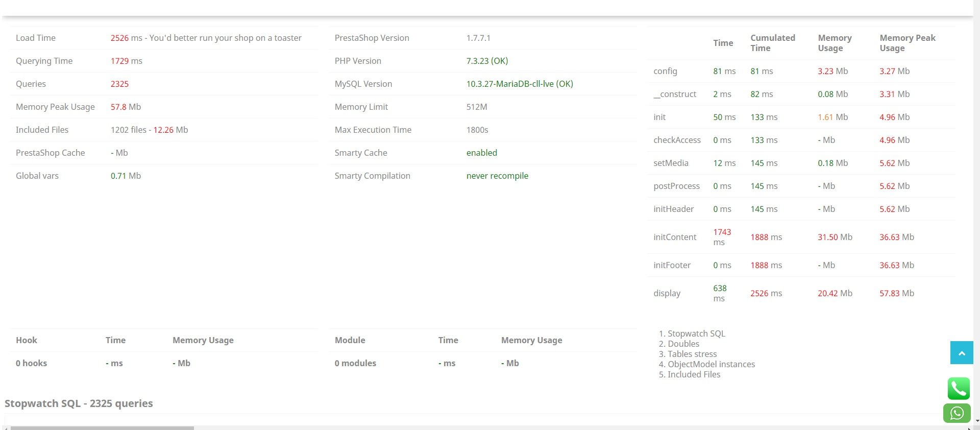Click Smarty Compilation value never recompile
The image size is (980, 430).
[498, 176]
